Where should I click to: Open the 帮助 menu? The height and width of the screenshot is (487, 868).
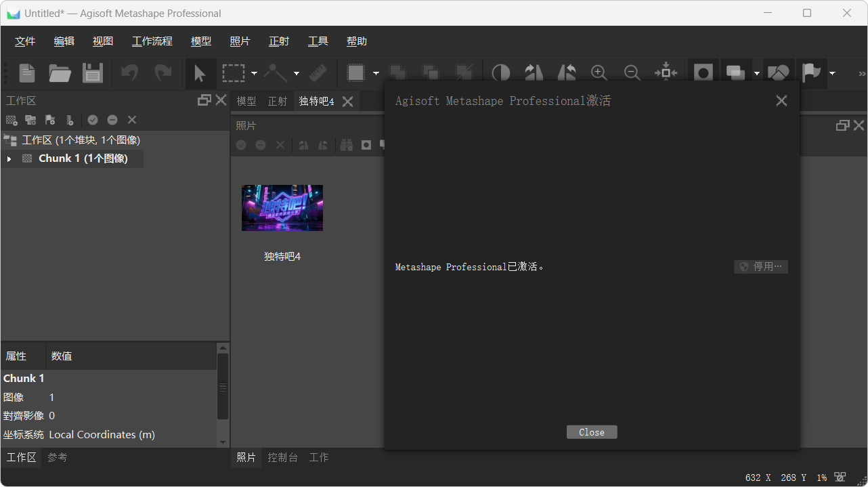point(357,41)
